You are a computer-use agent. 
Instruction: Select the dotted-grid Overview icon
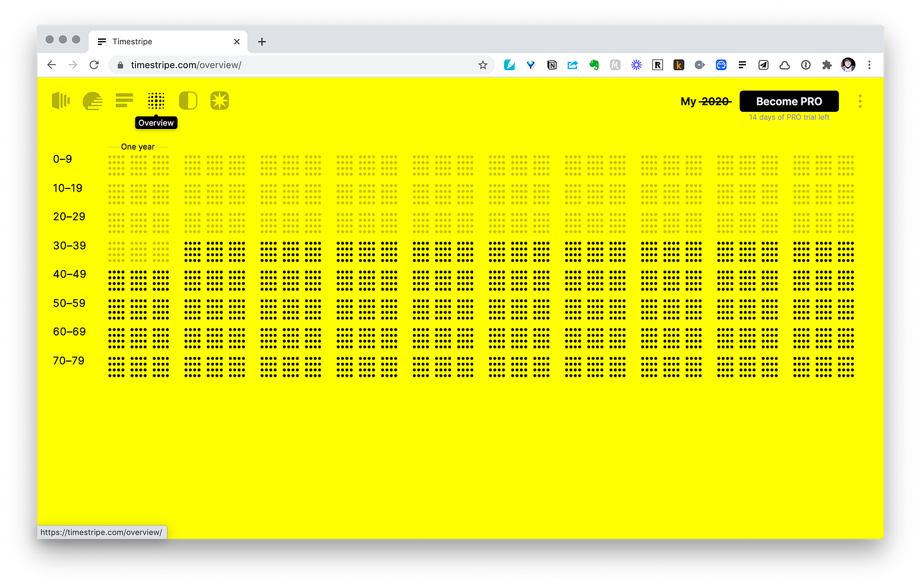point(156,101)
